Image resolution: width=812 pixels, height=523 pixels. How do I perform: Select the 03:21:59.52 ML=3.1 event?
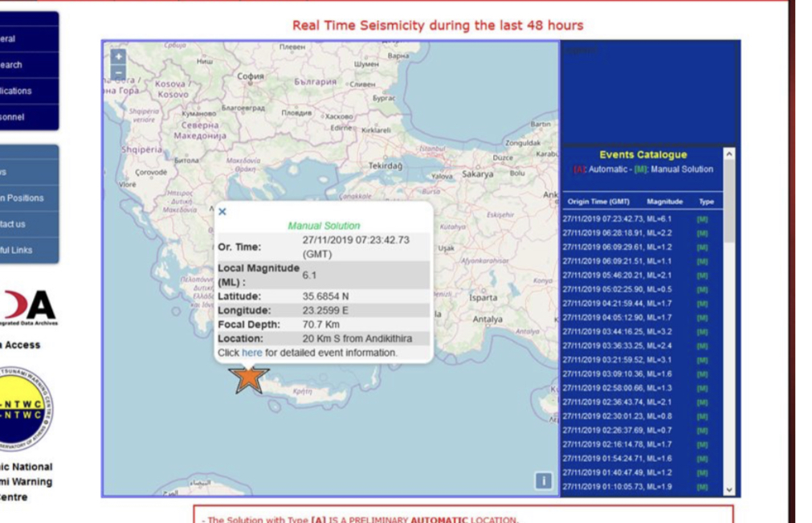(x=636, y=360)
